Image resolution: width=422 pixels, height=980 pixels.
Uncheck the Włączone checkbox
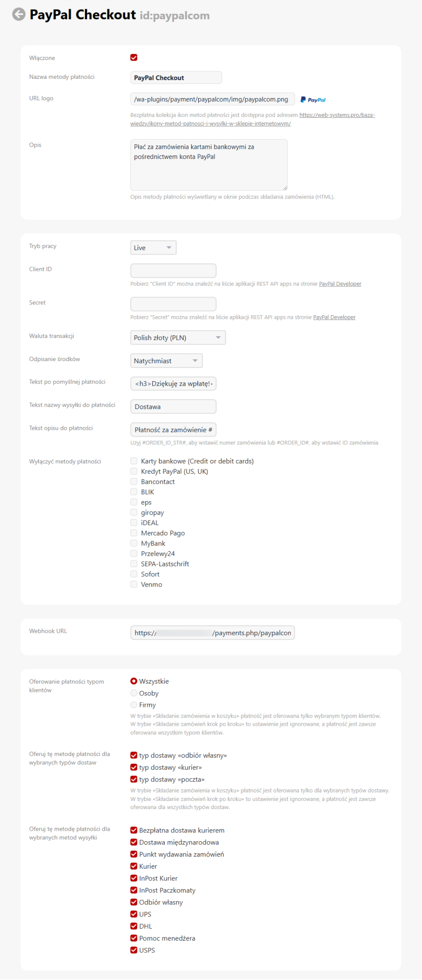134,57
